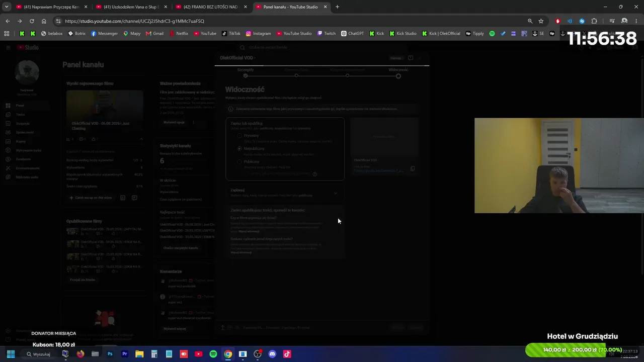Select the Panel kanału - YouTube Studio tab
This screenshot has width=644, height=362.
(x=292, y=7)
